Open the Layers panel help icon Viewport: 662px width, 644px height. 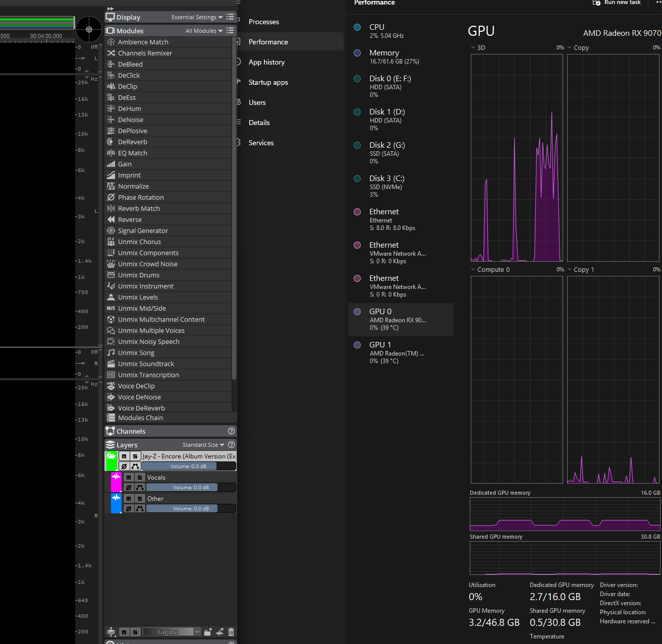[x=231, y=445]
